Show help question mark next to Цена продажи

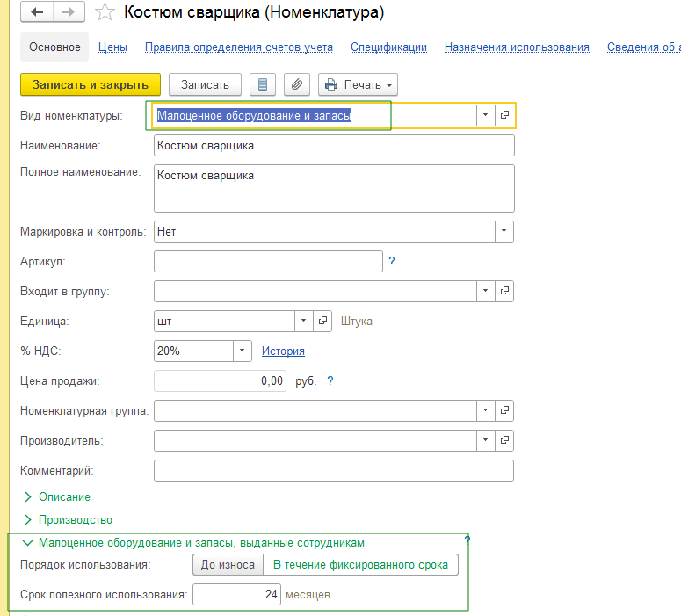[330, 381]
